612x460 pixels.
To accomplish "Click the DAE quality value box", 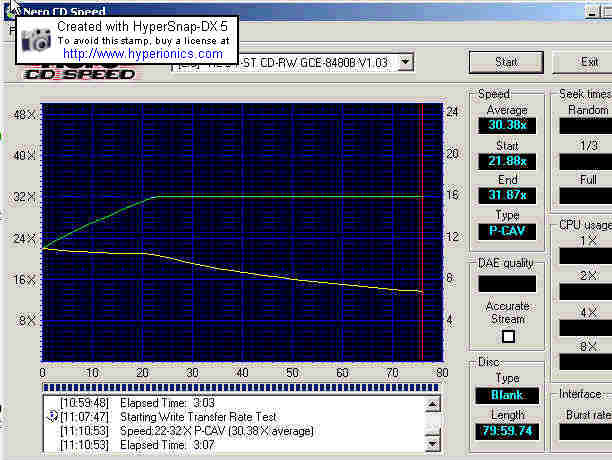I will point(507,284).
